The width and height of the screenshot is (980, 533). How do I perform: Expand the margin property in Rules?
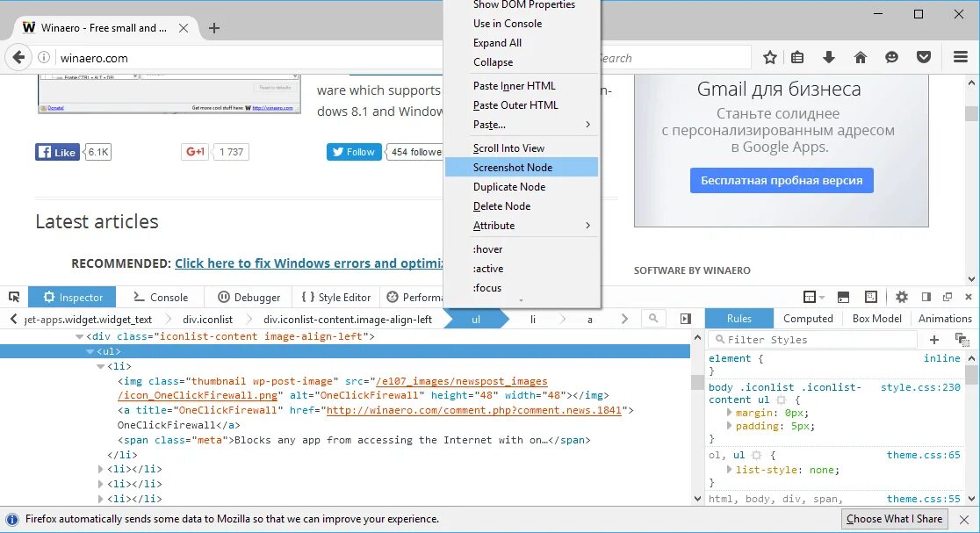coord(729,413)
